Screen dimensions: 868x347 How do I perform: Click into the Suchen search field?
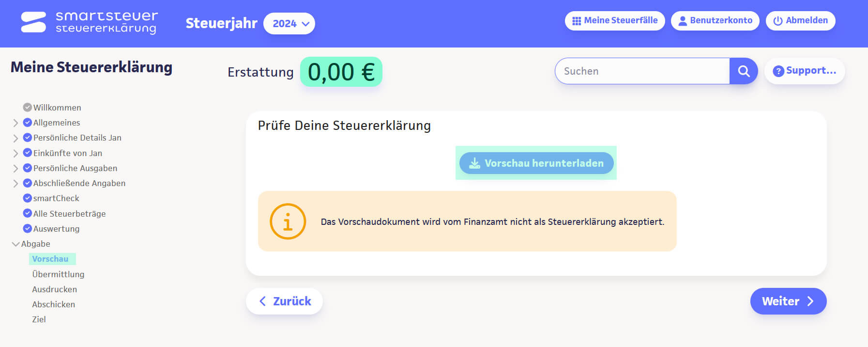coord(641,71)
